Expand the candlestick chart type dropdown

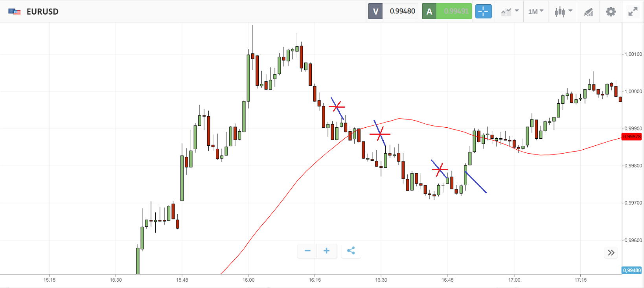(563, 11)
